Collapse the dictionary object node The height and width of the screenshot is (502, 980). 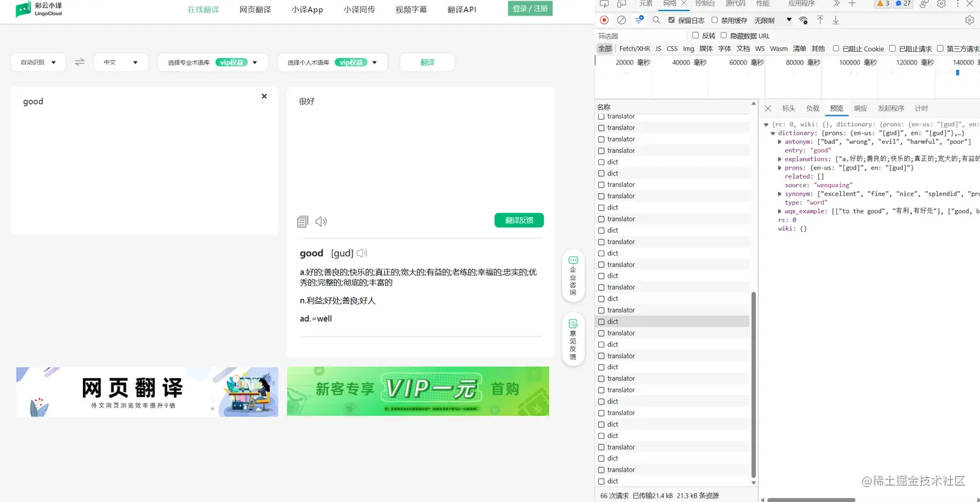(773, 133)
